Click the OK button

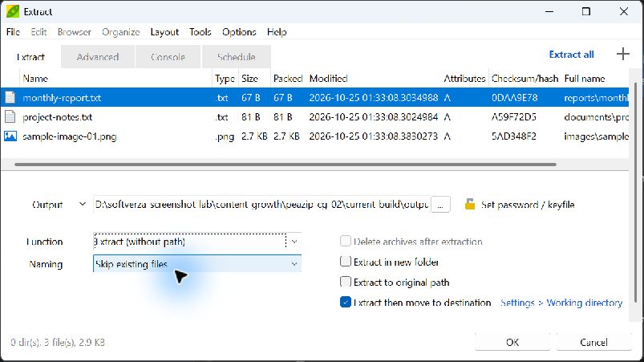point(512,342)
